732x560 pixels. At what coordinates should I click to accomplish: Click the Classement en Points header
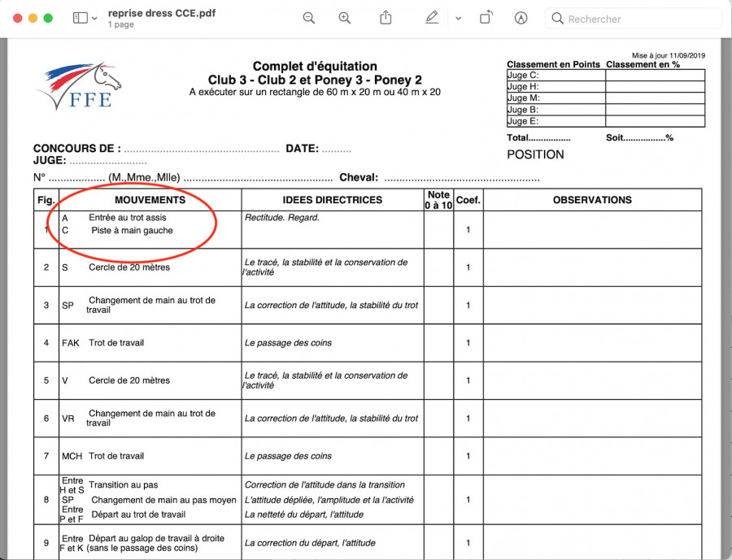tap(553, 64)
